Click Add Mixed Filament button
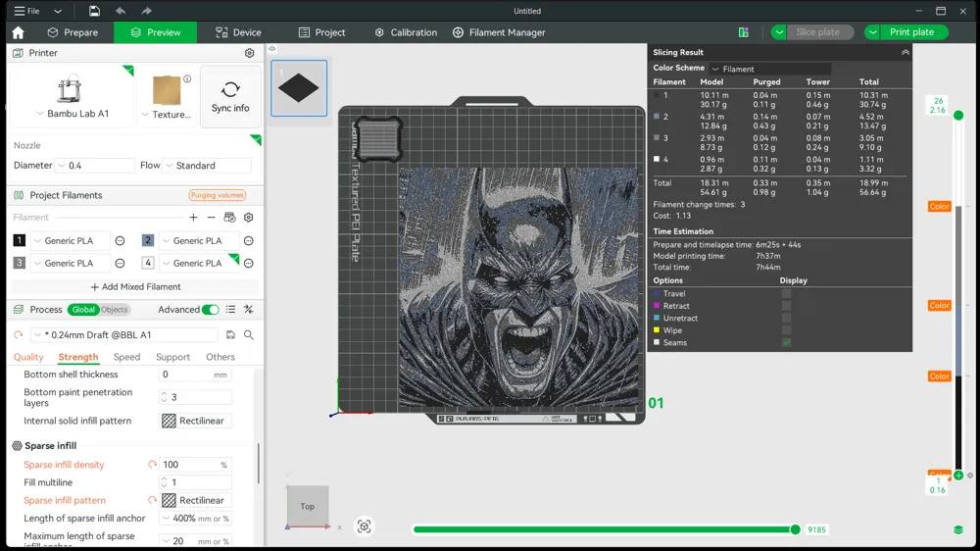Image resolution: width=980 pixels, height=551 pixels. click(x=135, y=286)
